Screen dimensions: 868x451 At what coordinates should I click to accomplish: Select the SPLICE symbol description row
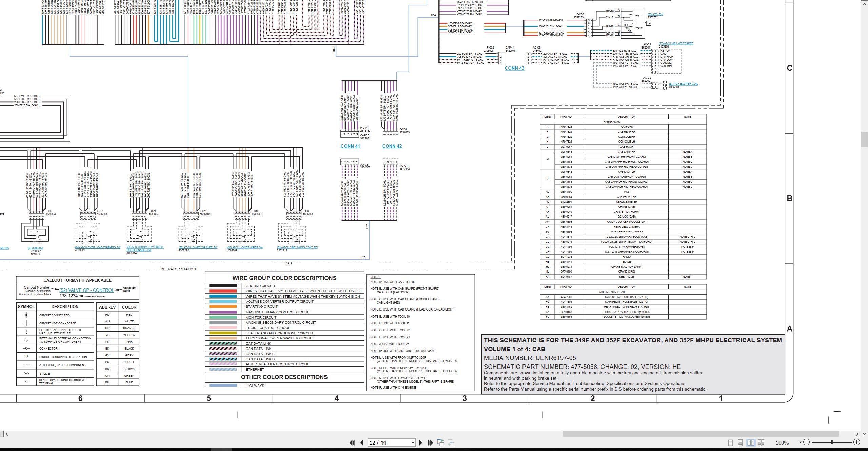pos(55,373)
